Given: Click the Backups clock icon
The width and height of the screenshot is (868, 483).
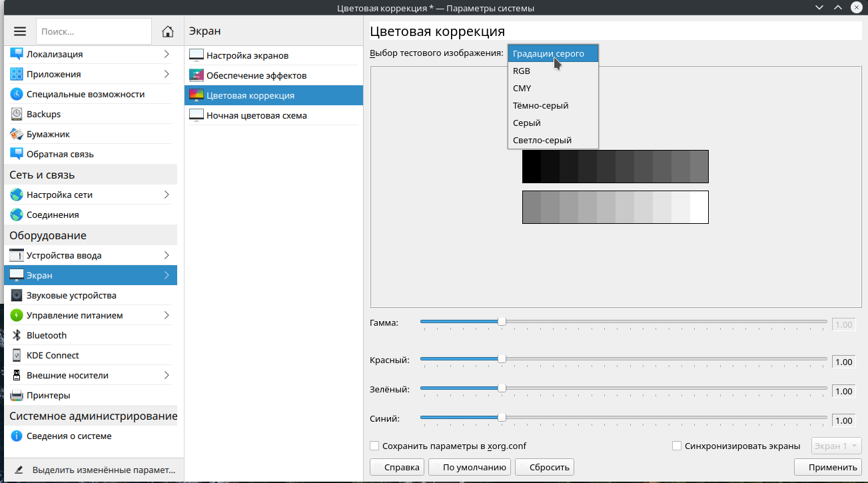Looking at the screenshot, I should pos(17,114).
